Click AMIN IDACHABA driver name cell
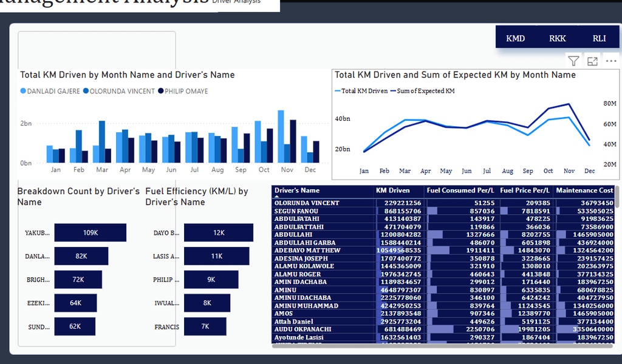This screenshot has width=622, height=364. coord(300,282)
